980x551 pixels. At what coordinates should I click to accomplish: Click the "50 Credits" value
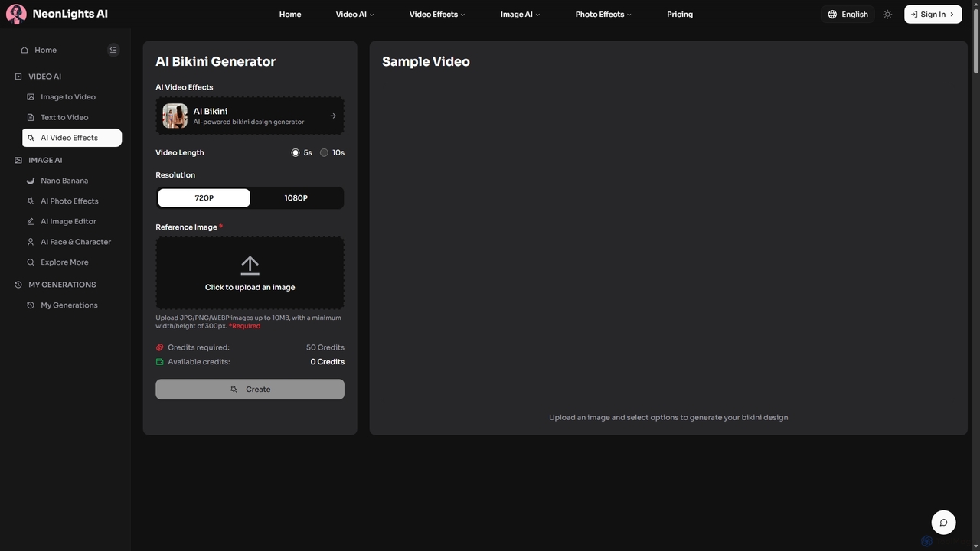point(325,347)
